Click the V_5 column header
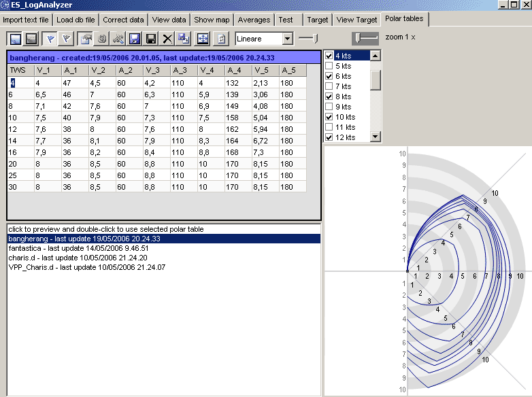Image resolution: width=532 pixels, height=397 pixels. 265,70
